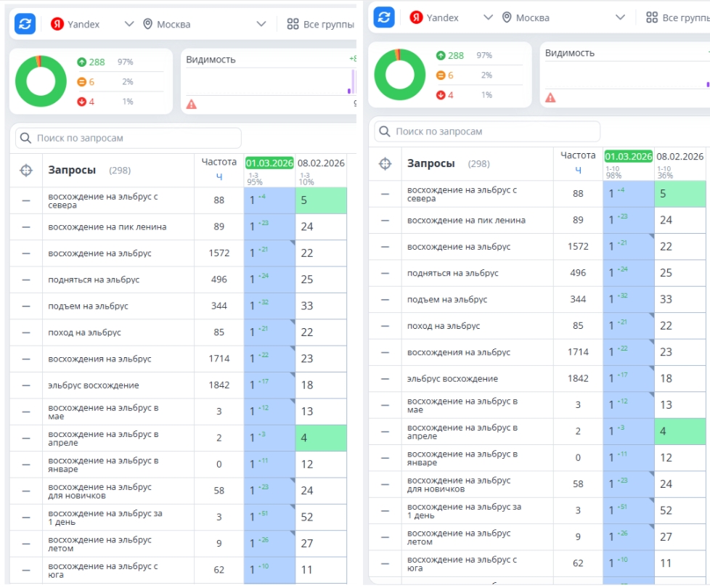
Task: Toggle the dash marker for 'восхождение на пик ленина' in left table
Action: click(x=26, y=227)
